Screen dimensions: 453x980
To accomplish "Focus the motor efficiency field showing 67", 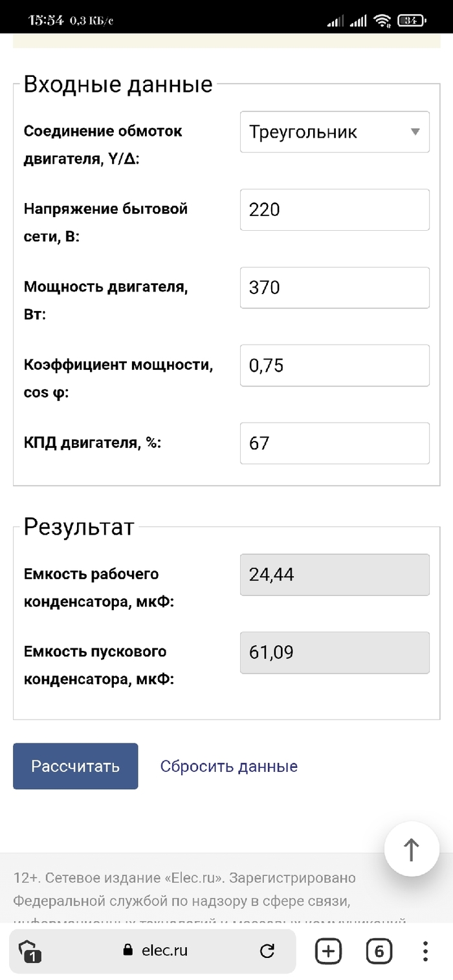I will [x=335, y=443].
